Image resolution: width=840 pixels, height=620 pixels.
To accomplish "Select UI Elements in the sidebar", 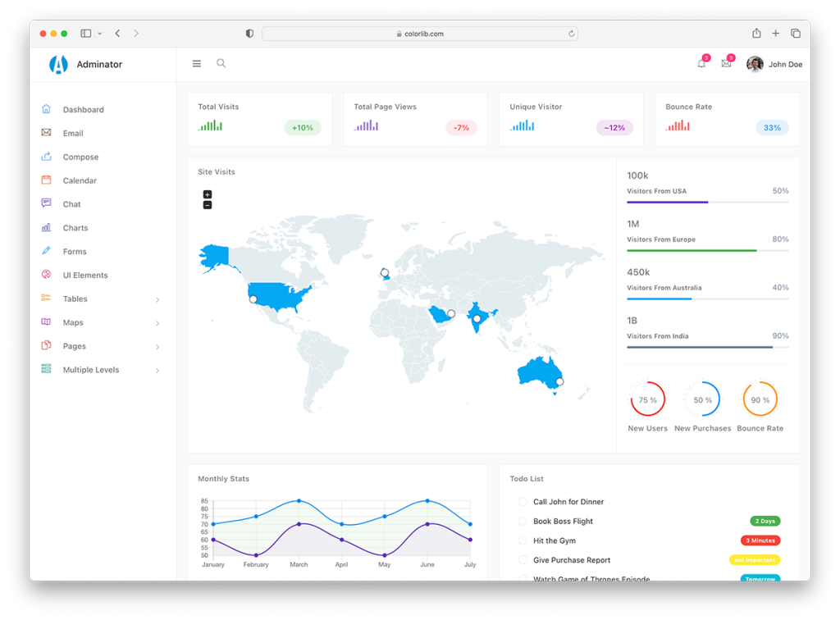I will (x=85, y=276).
